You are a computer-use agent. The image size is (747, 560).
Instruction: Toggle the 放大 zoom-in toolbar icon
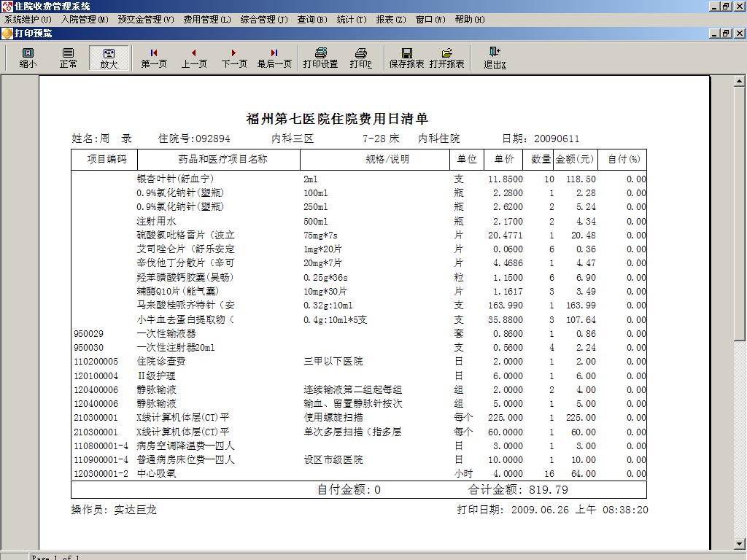[x=109, y=58]
